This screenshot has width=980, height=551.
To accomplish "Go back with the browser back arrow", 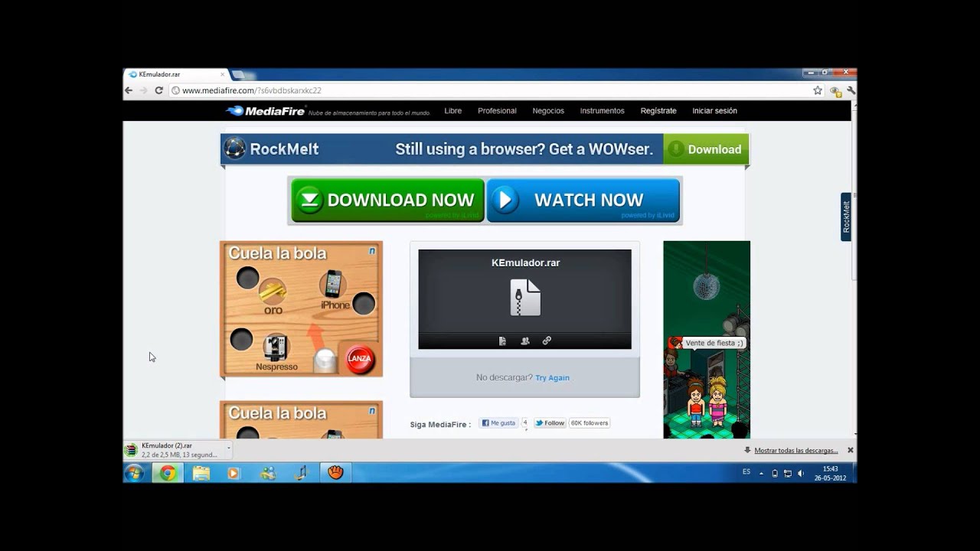I will [x=129, y=90].
